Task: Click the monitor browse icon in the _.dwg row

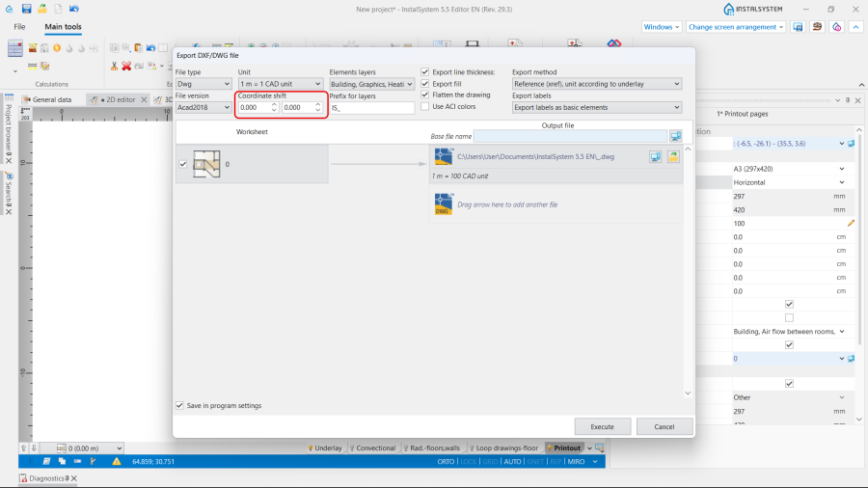Action: [656, 157]
